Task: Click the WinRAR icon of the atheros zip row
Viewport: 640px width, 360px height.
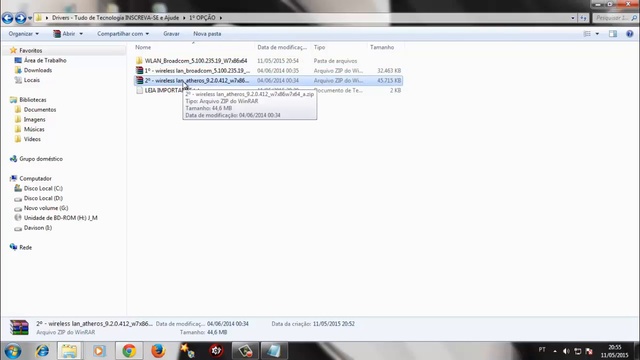Action: (x=139, y=80)
